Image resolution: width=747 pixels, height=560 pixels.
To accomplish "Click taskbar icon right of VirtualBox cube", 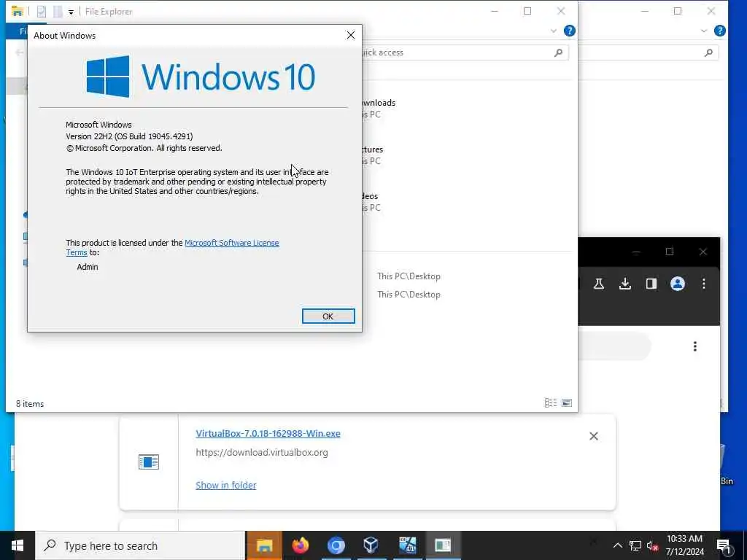I will coord(407,545).
